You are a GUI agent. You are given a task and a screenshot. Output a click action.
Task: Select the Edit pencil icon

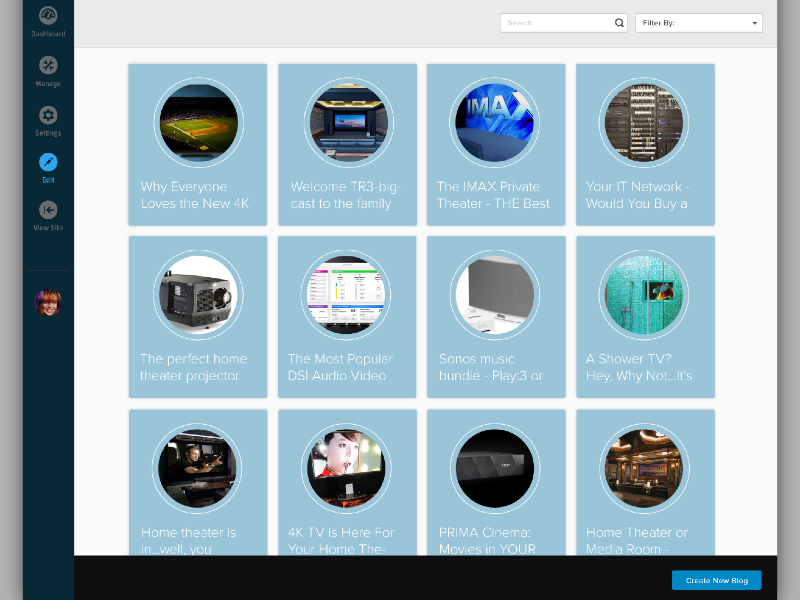(48, 162)
